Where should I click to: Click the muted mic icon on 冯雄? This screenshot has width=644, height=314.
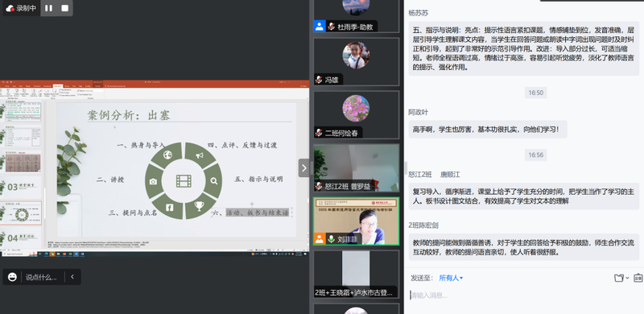click(x=319, y=80)
